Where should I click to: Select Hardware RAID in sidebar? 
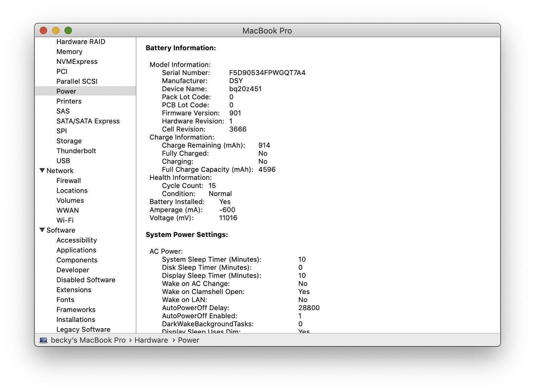click(x=81, y=42)
